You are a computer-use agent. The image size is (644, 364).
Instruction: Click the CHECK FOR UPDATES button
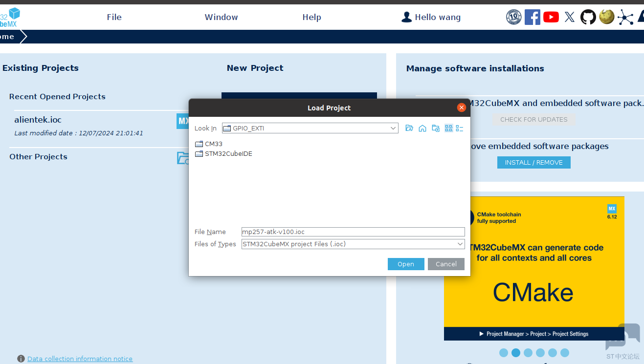[x=534, y=119]
